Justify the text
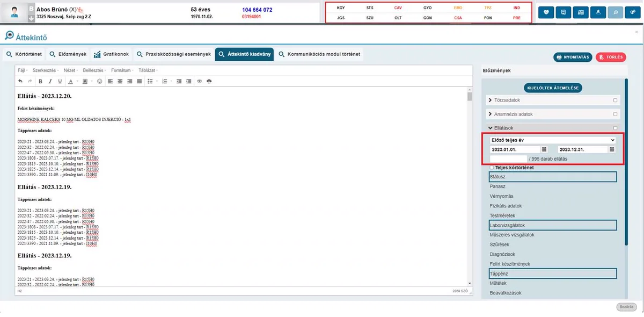The width and height of the screenshot is (644, 317). pyautogui.click(x=139, y=81)
